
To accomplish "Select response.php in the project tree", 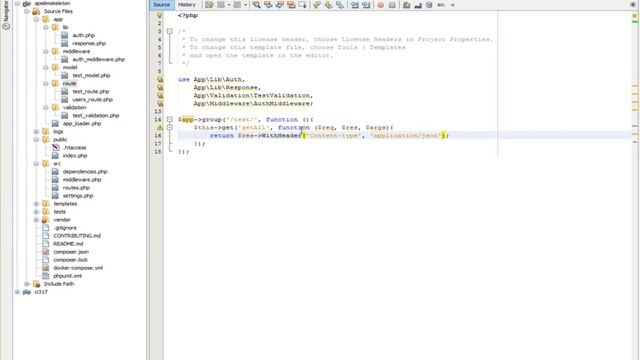I will (x=89, y=43).
